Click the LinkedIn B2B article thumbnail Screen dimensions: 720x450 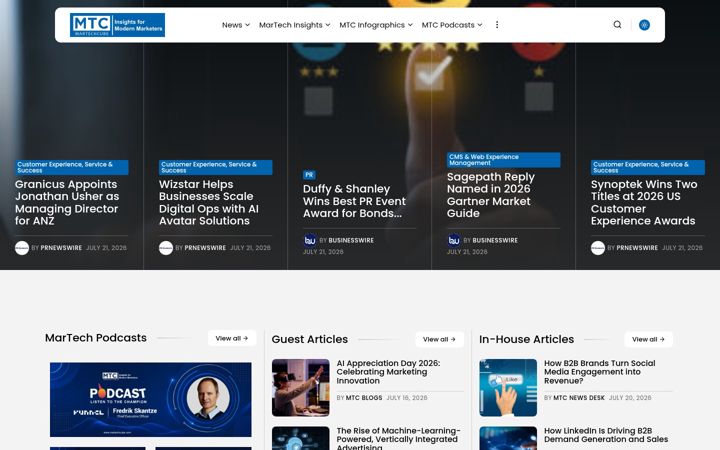coord(508,438)
